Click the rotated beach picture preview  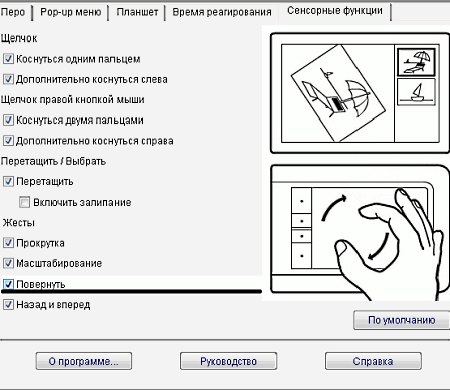pos(338,94)
